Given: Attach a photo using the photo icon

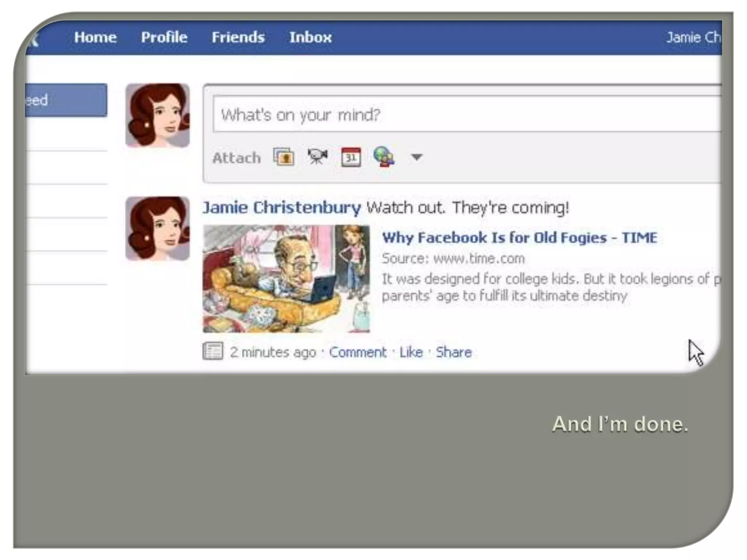Looking at the screenshot, I should click(284, 157).
